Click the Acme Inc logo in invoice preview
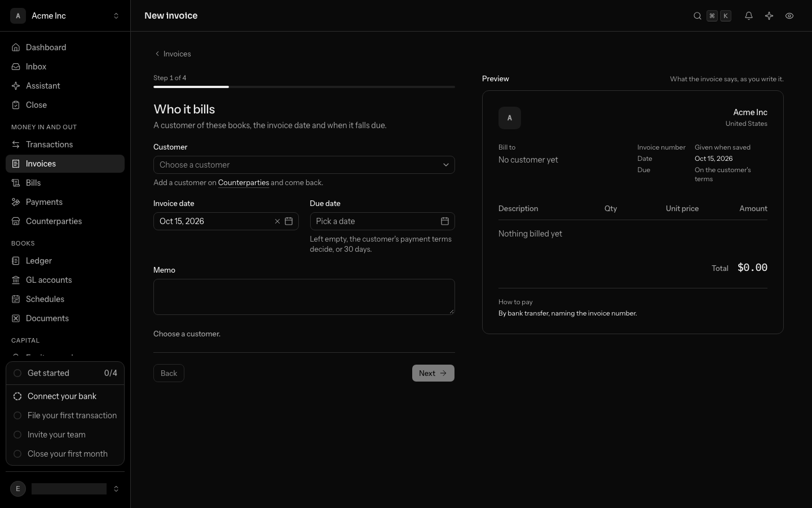 (x=510, y=118)
